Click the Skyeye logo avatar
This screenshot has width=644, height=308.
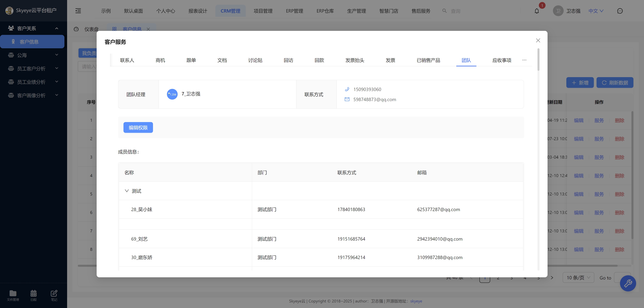click(9, 11)
